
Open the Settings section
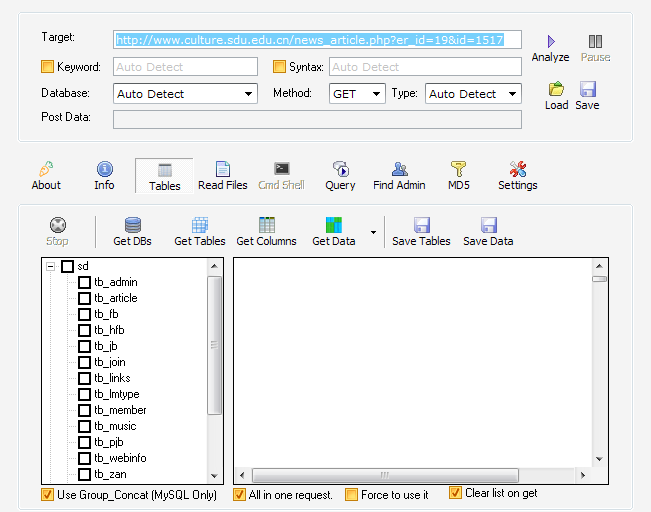click(x=518, y=176)
